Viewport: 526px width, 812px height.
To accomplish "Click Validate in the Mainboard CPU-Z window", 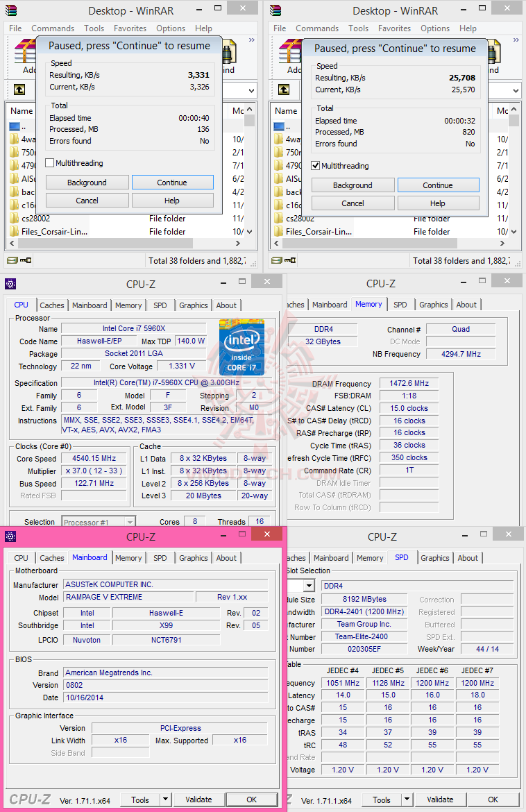I will coord(198,800).
